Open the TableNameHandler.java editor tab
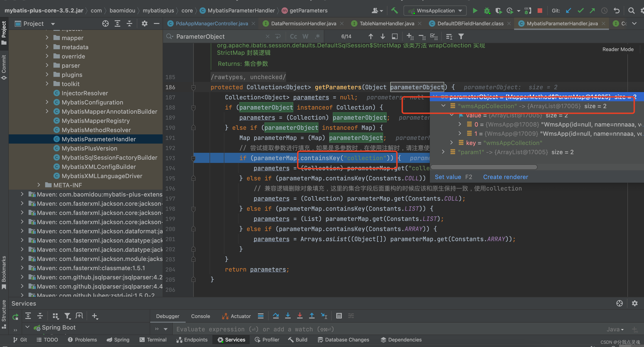The image size is (644, 347). click(x=387, y=23)
